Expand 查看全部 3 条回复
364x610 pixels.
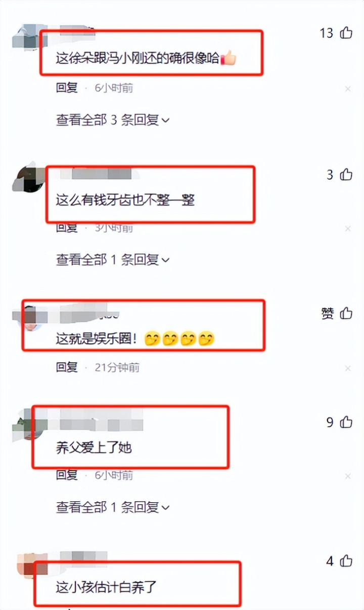[113, 120]
